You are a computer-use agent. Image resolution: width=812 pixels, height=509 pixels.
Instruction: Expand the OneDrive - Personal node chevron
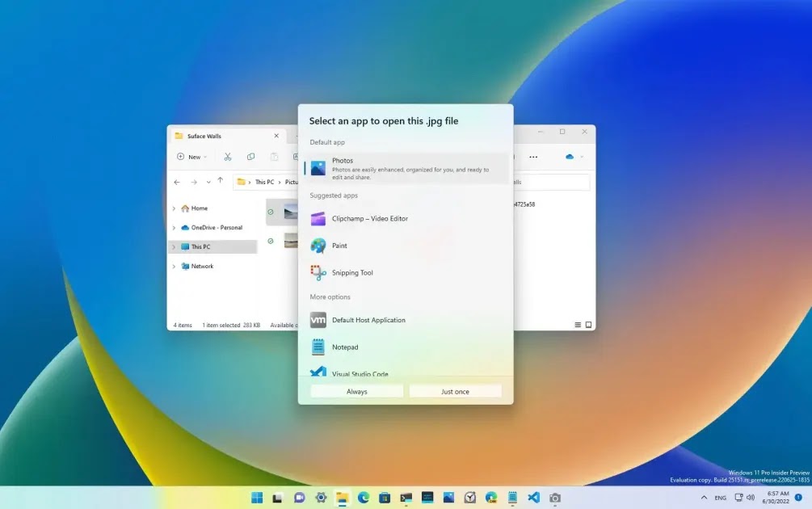[x=174, y=227]
